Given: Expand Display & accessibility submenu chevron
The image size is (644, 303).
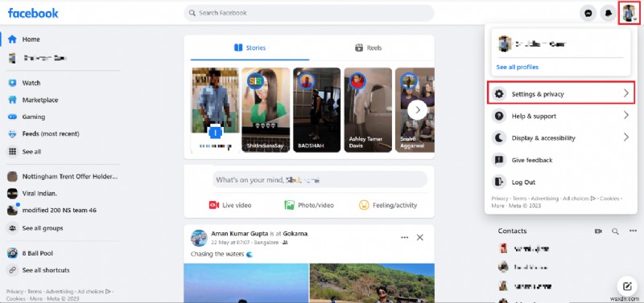Looking at the screenshot, I should pos(626,137).
